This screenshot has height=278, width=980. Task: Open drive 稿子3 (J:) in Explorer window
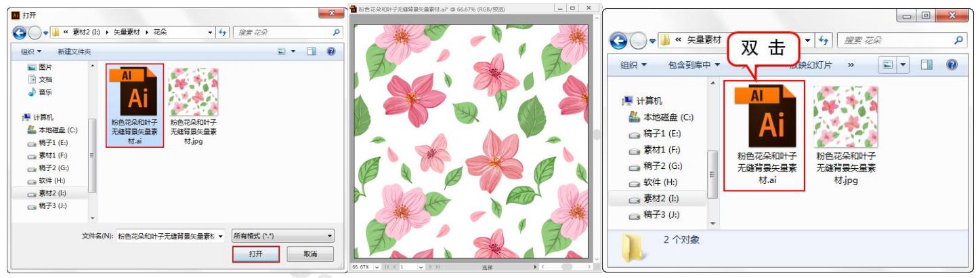[654, 215]
